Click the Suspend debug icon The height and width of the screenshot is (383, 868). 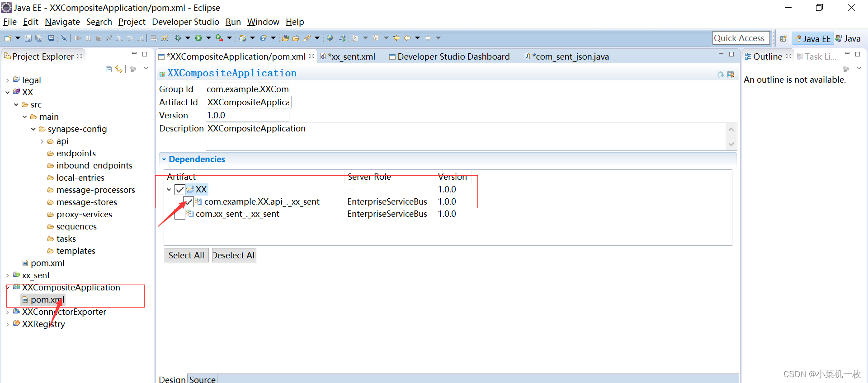[x=88, y=38]
